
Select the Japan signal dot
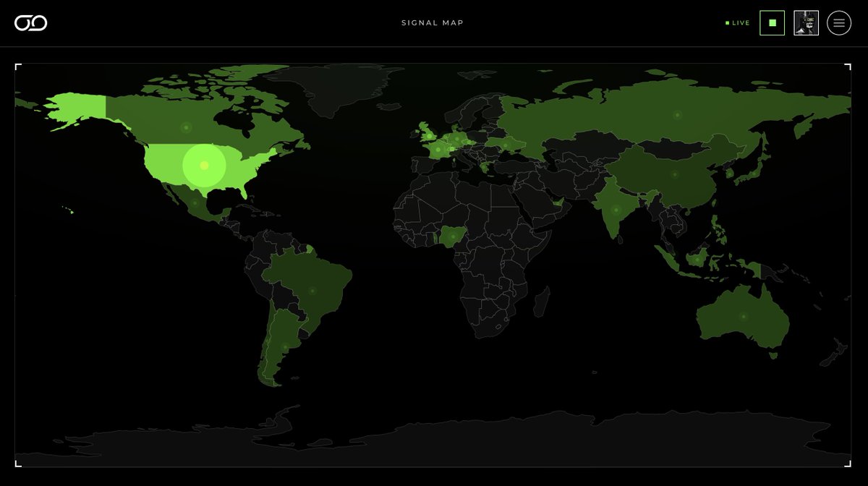(753, 174)
